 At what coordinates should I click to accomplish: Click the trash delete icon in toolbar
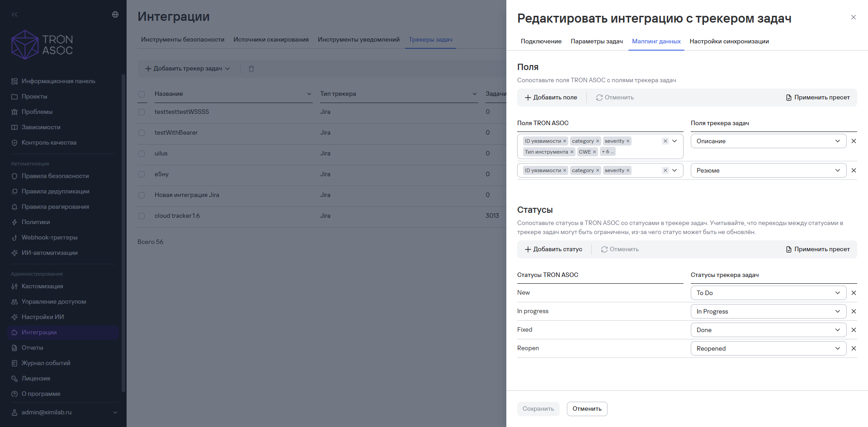click(251, 69)
